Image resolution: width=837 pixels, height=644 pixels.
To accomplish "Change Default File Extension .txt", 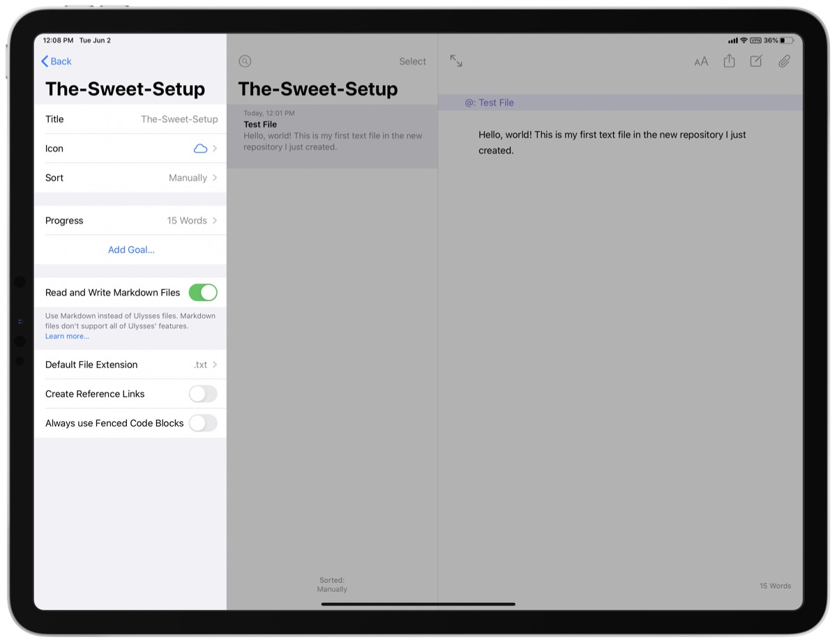I will point(130,365).
